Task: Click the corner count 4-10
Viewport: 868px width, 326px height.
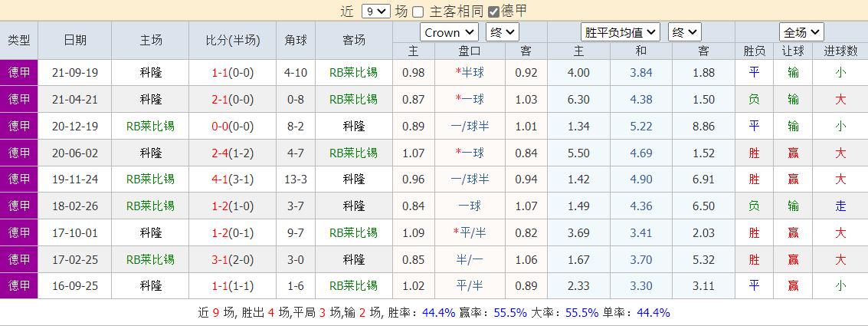Action: [296, 73]
